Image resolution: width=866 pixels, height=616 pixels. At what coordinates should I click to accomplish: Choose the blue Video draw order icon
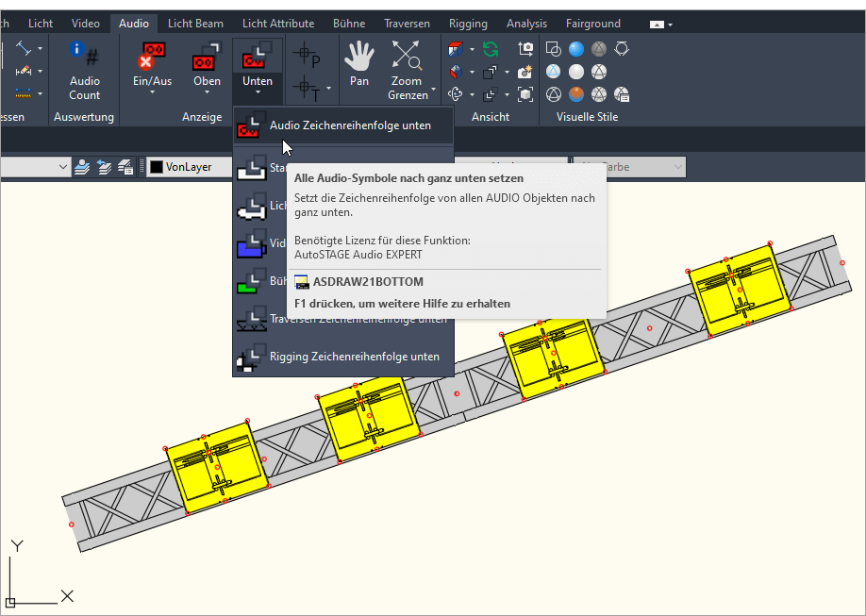[x=253, y=244]
